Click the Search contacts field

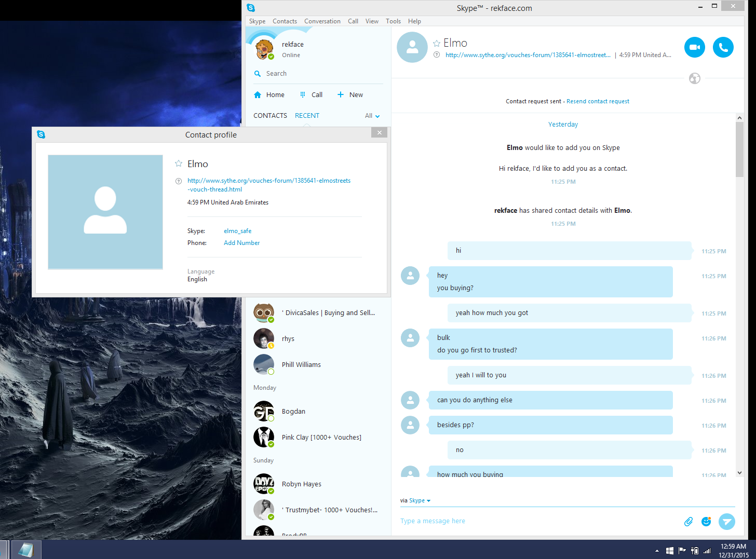pos(318,74)
